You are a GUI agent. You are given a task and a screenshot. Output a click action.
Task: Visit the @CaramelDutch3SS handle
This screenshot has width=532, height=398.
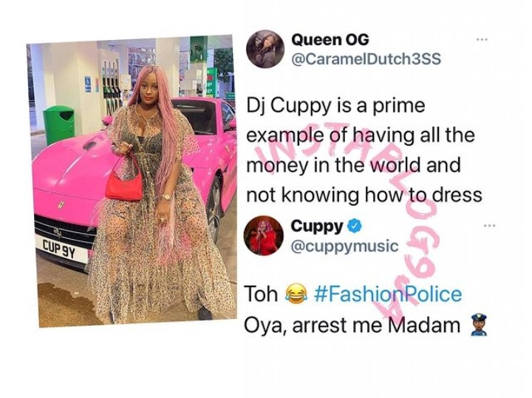point(366,59)
